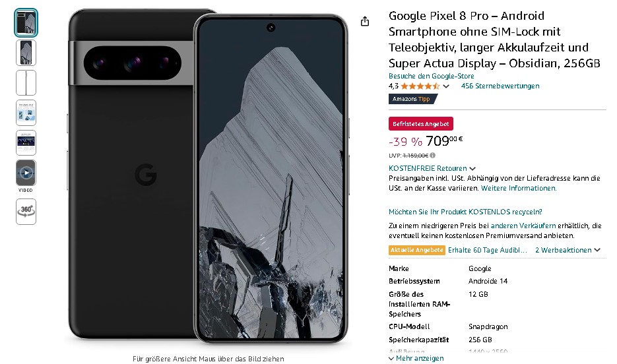Select the second phone front thumbnail
Screen dimensions: 617x364
tap(26, 53)
